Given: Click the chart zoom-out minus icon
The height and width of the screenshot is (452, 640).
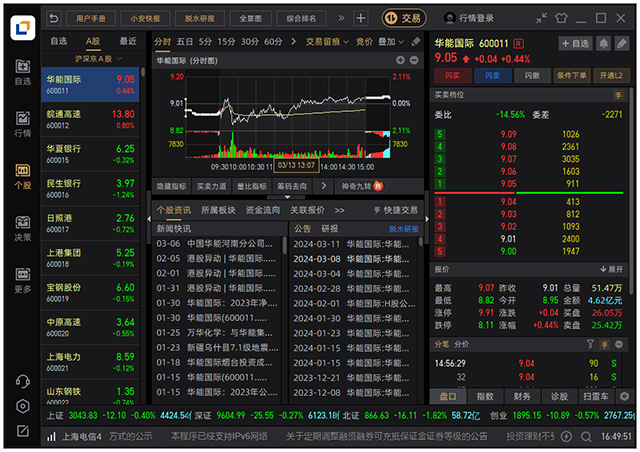Looking at the screenshot, I should point(414,60).
